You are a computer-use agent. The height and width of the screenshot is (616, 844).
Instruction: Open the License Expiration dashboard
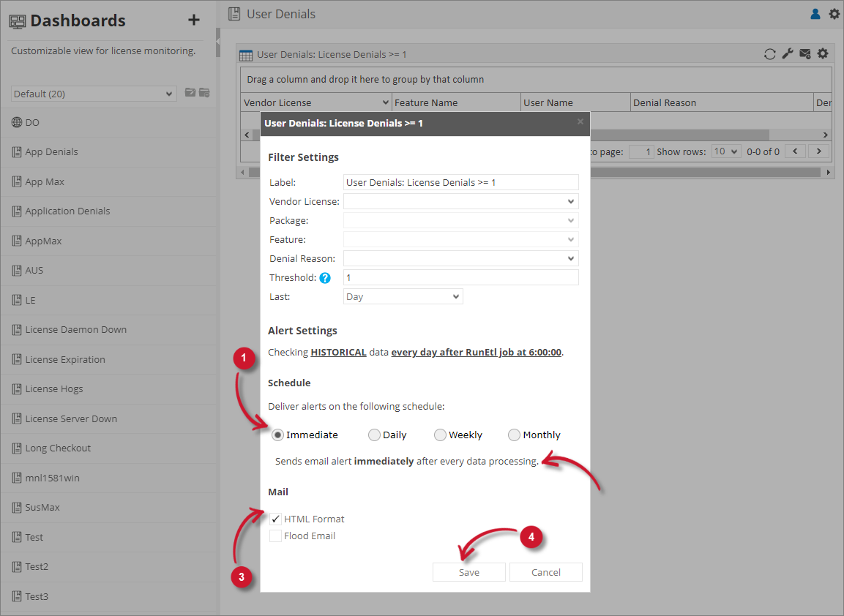108,359
